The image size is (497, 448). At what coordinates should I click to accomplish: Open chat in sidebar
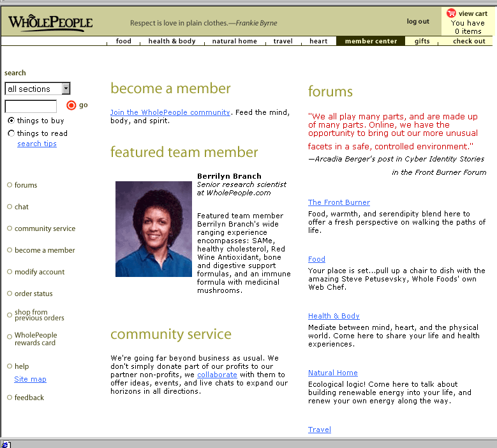pyautogui.click(x=22, y=207)
